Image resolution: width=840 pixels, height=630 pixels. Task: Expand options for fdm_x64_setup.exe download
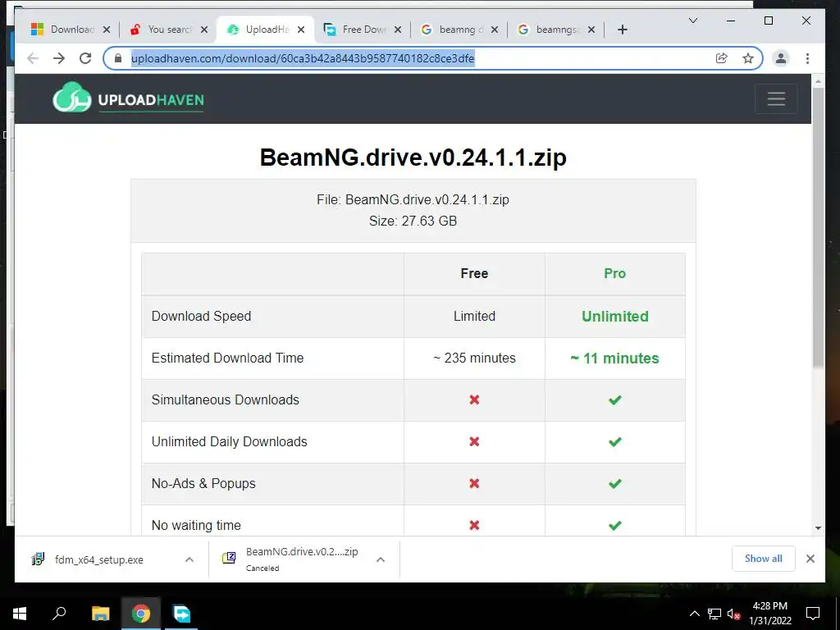(189, 559)
